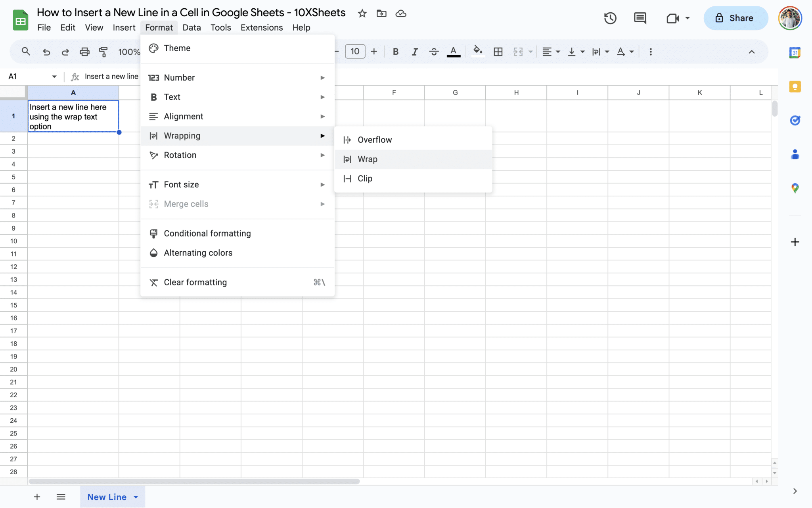Toggle bold formatting in toolbar
This screenshot has height=508, width=812.
tap(396, 52)
